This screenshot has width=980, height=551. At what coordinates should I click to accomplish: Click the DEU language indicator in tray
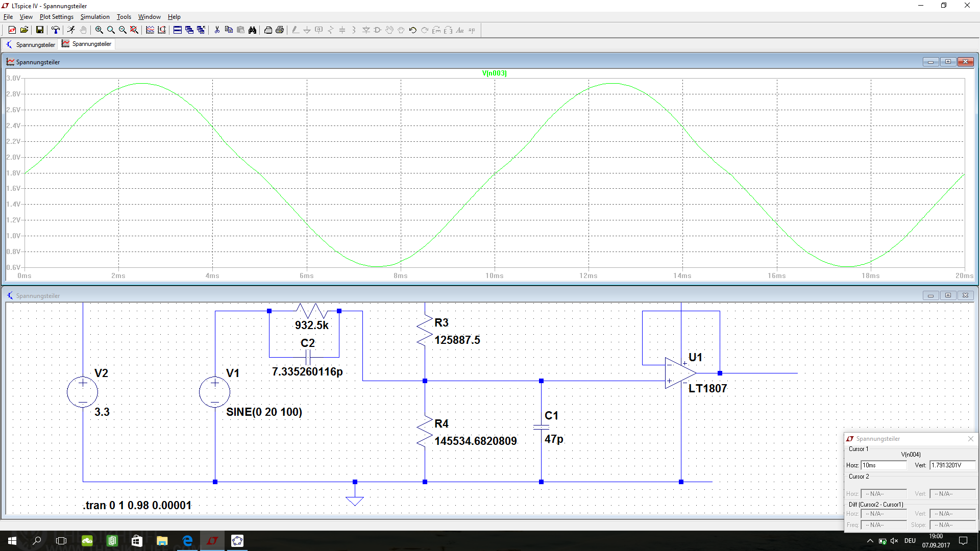pos(910,541)
